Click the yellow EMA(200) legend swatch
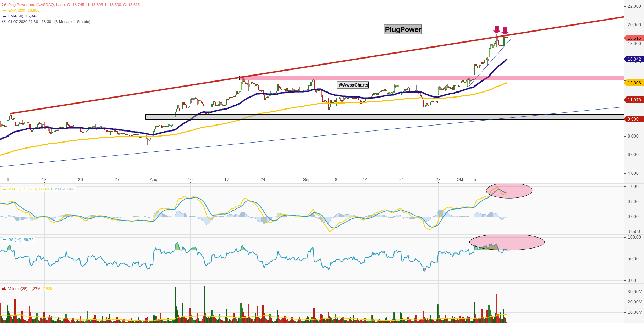644x323 pixels. (5, 11)
